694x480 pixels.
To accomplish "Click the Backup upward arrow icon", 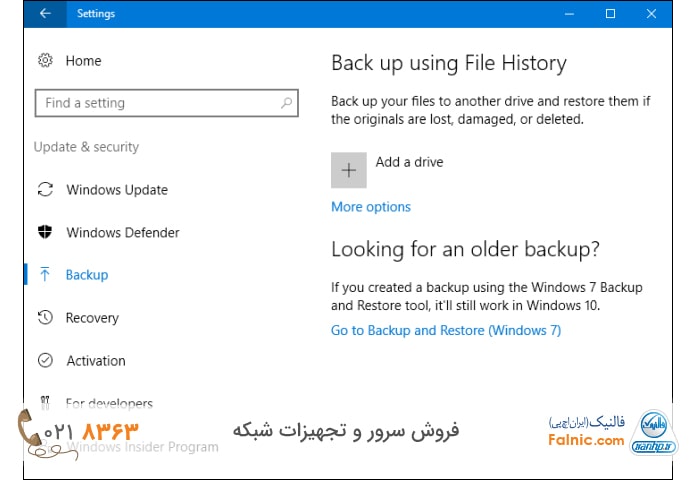I will 45,275.
